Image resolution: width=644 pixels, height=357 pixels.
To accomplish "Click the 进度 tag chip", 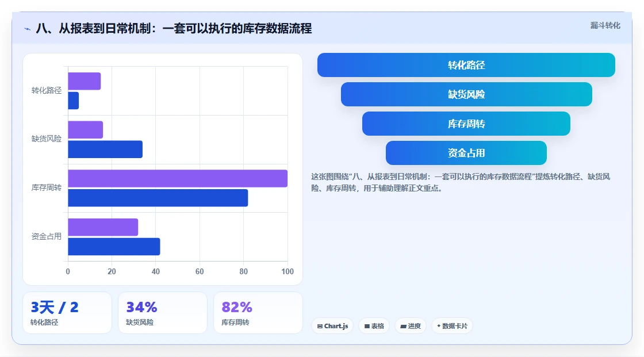I will point(411,326).
